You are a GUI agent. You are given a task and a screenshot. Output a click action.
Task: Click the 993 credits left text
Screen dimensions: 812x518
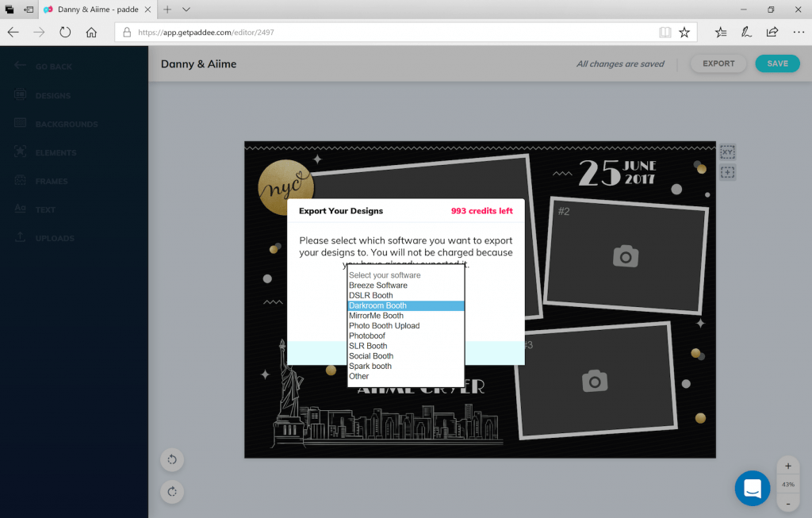click(x=481, y=211)
